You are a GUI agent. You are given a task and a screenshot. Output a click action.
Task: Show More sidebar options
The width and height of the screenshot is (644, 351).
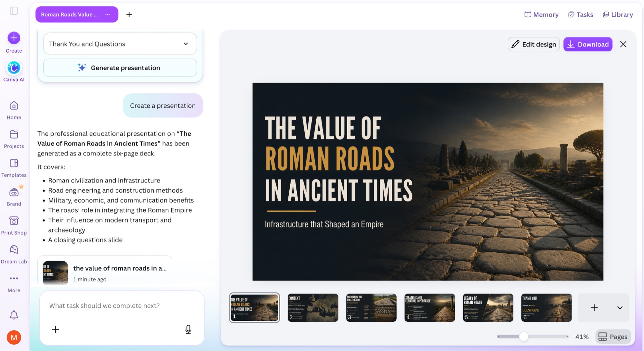pos(14,284)
